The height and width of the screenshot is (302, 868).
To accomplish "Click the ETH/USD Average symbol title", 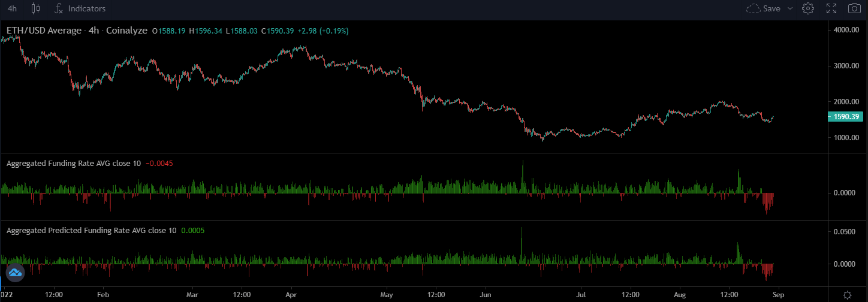I will click(43, 31).
